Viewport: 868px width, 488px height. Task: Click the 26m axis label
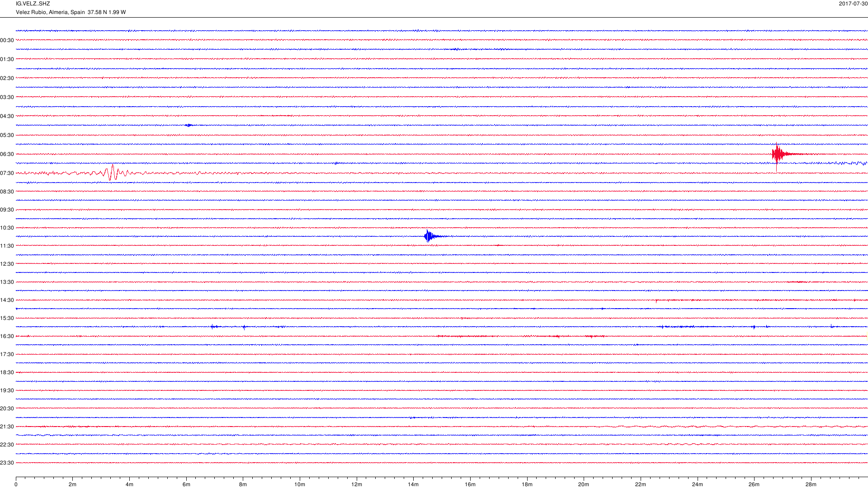coord(754,484)
